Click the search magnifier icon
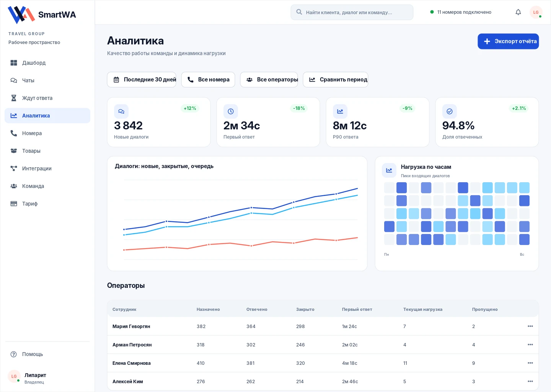551x392 pixels. tap(299, 12)
